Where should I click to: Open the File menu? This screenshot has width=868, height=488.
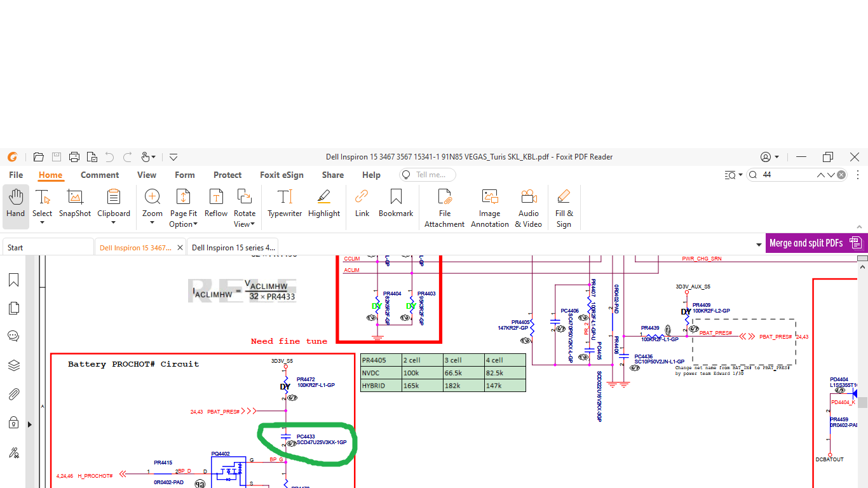(16, 175)
